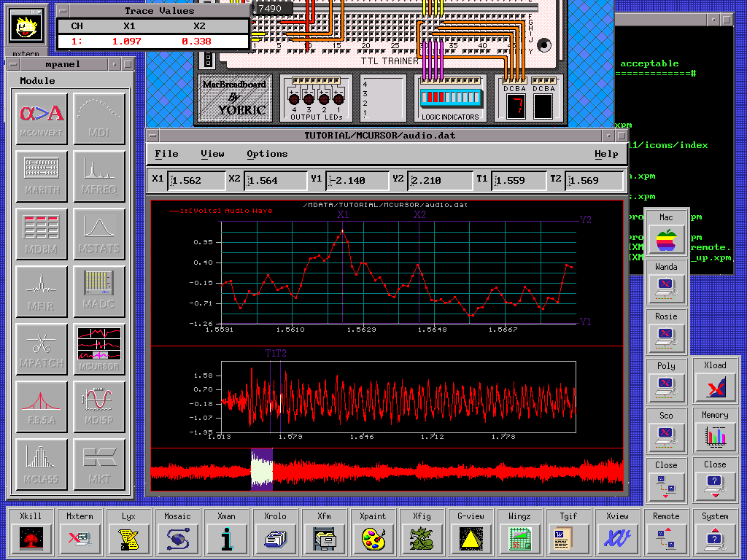Launch the MCONVERT module
The image size is (747, 560).
(x=42, y=118)
